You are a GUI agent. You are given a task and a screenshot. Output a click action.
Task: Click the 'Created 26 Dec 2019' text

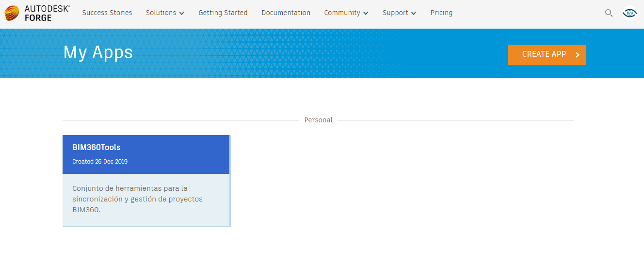point(100,162)
